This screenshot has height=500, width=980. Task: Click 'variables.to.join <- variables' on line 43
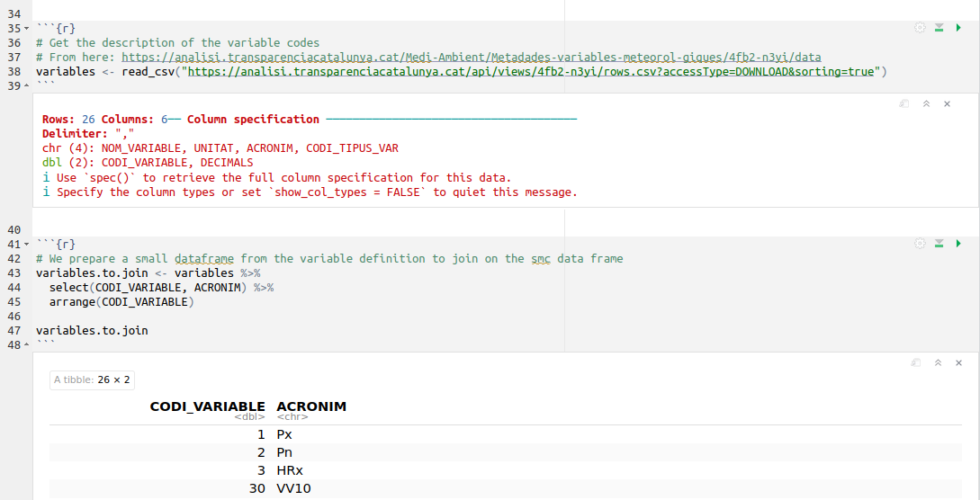point(134,273)
